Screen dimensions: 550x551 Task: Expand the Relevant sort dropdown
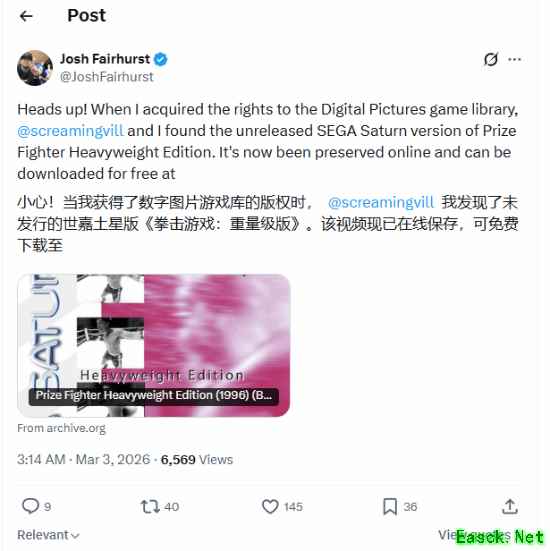(x=48, y=535)
